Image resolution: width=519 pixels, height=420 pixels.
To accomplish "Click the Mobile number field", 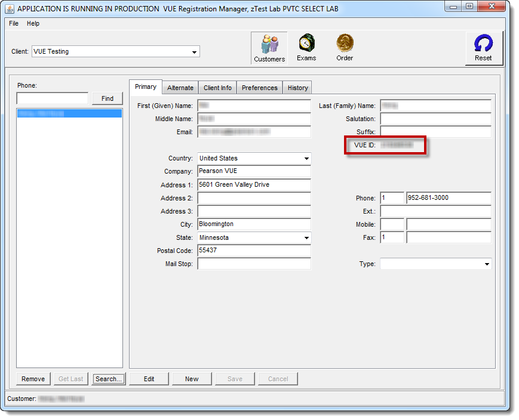I will click(449, 224).
